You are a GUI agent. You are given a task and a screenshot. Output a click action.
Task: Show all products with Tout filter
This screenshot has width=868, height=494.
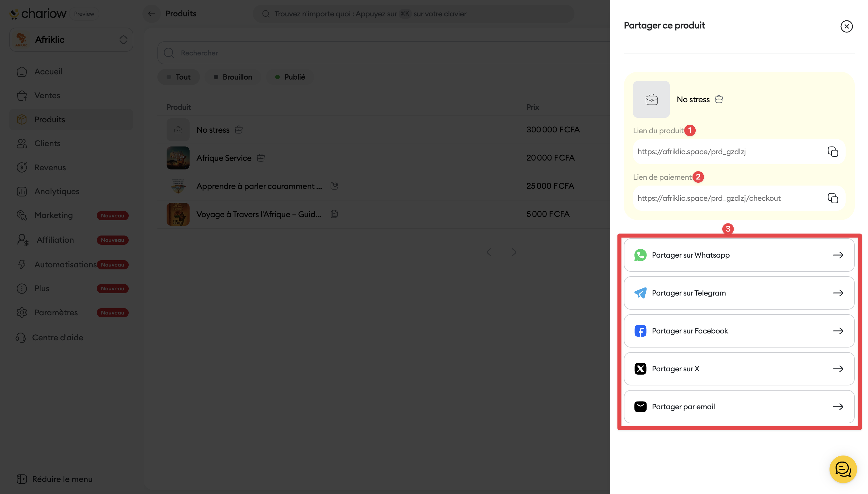[x=178, y=77]
